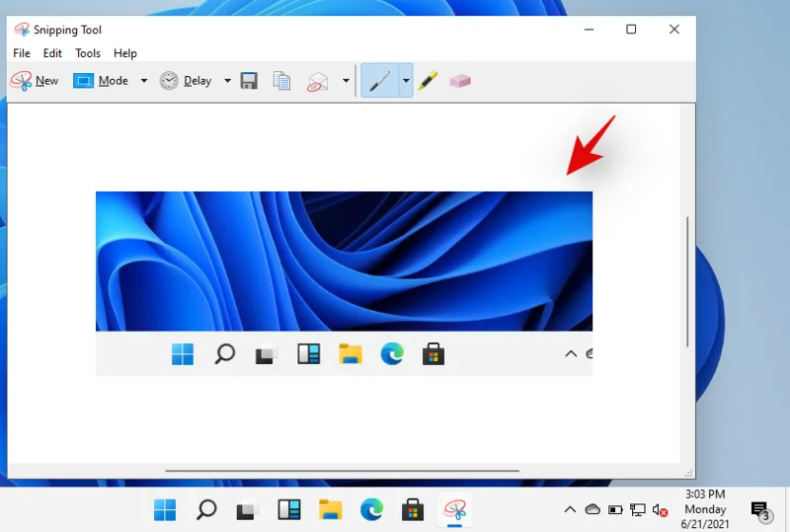Open the Edit menu
Image resolution: width=790 pixels, height=532 pixels.
tap(52, 53)
